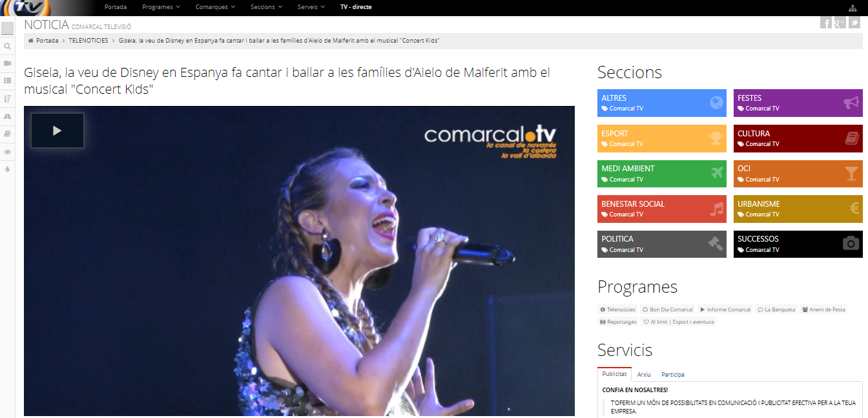Image resolution: width=868 pixels, height=418 pixels.
Task: Click the droplet icon in left sidebar
Action: coord(8,169)
